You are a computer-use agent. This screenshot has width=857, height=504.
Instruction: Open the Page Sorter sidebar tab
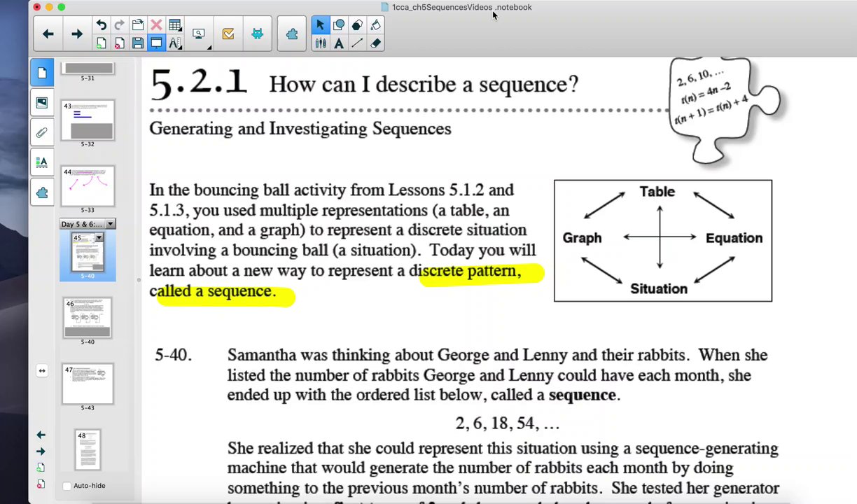(x=42, y=73)
